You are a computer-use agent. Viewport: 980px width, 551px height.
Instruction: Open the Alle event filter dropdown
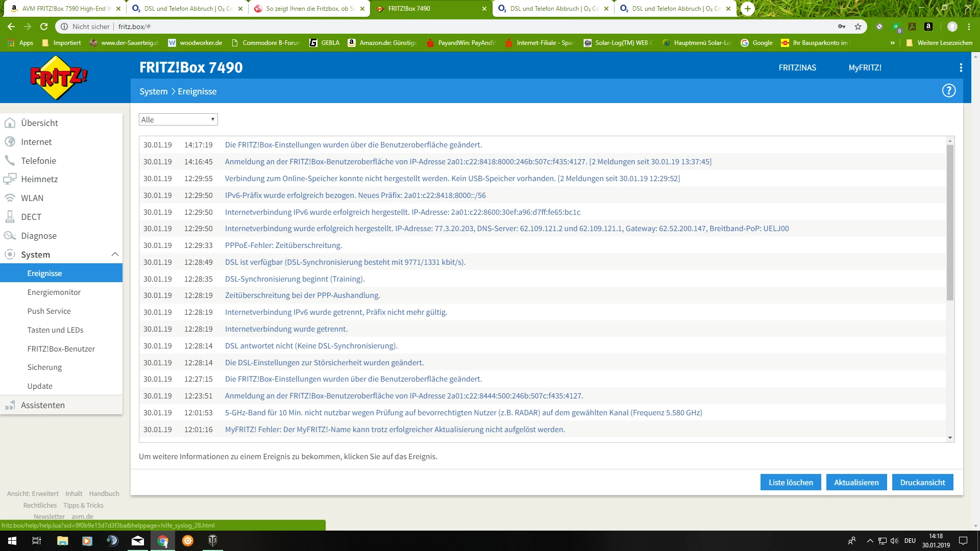(x=178, y=119)
